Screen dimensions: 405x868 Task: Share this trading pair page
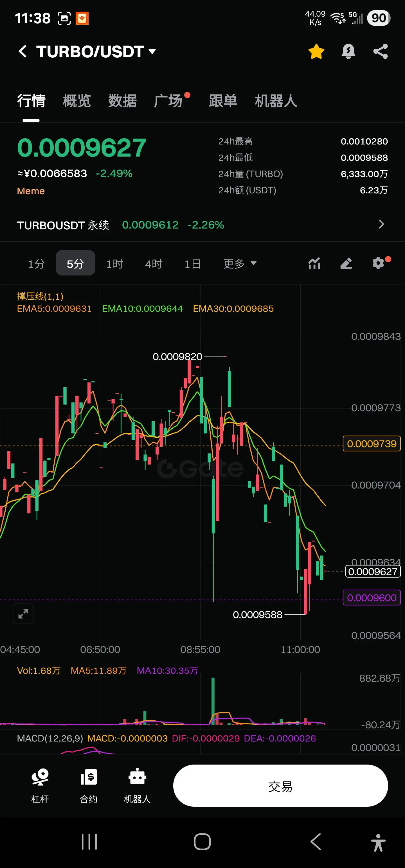(x=380, y=51)
